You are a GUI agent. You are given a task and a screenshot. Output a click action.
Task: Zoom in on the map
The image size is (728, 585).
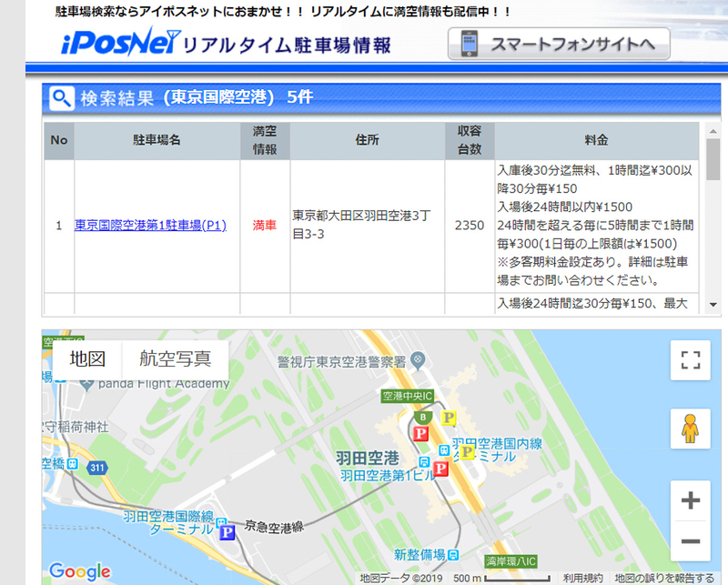click(x=690, y=500)
